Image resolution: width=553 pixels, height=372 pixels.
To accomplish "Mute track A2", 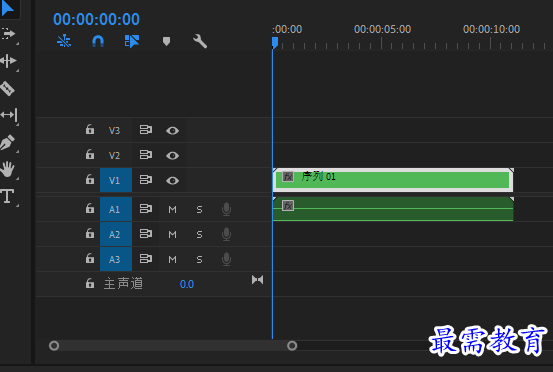I will click(172, 234).
